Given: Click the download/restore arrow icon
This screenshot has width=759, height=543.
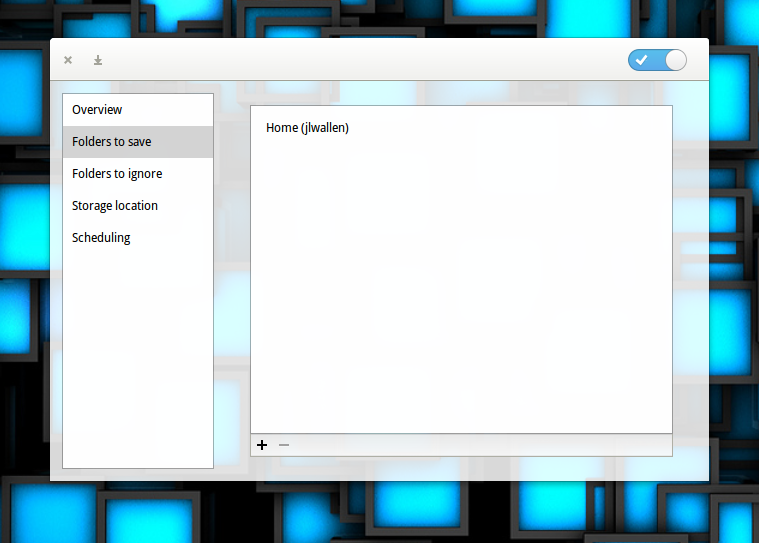Looking at the screenshot, I should tap(98, 60).
